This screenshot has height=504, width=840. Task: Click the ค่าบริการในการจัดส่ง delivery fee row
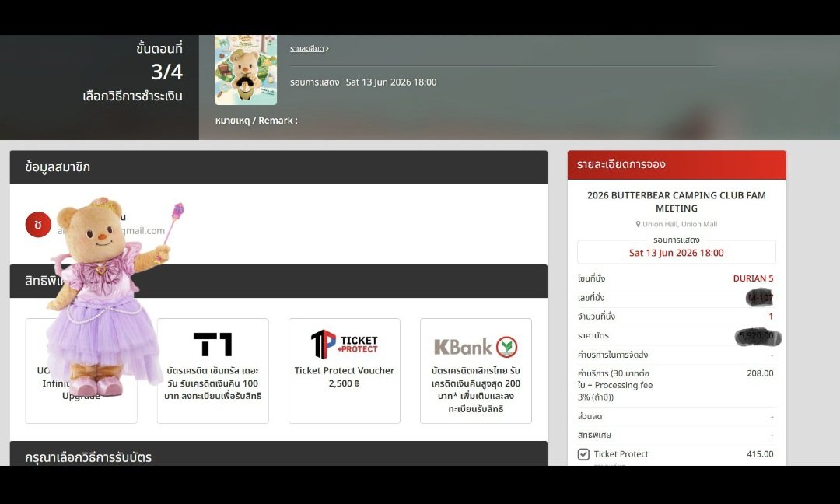pyautogui.click(x=676, y=355)
